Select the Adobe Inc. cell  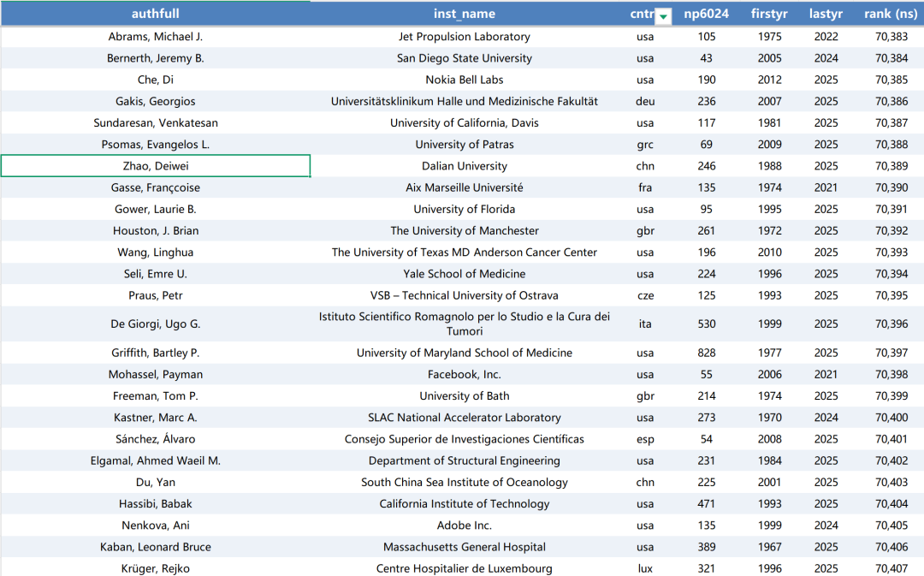point(464,526)
